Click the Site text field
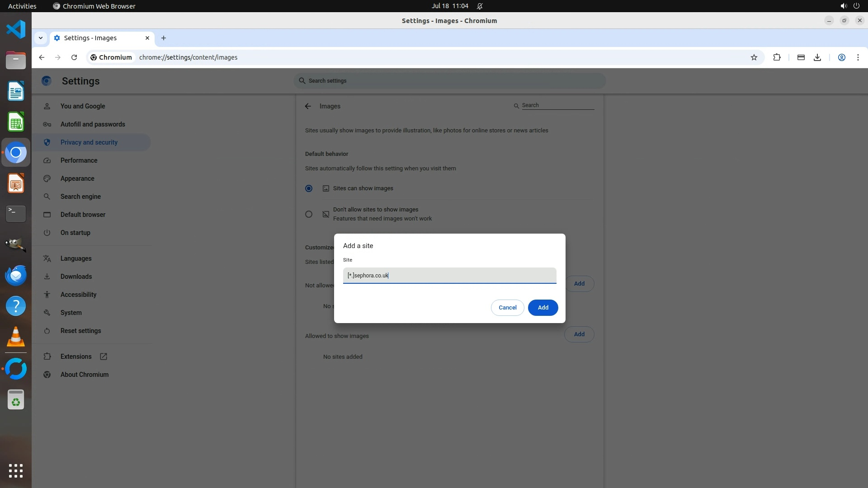 449,276
